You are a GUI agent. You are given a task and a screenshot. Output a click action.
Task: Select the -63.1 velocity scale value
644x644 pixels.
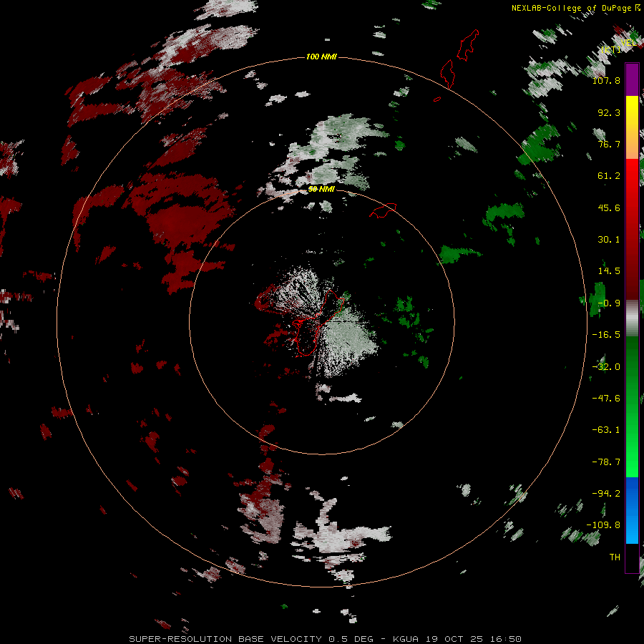point(606,430)
